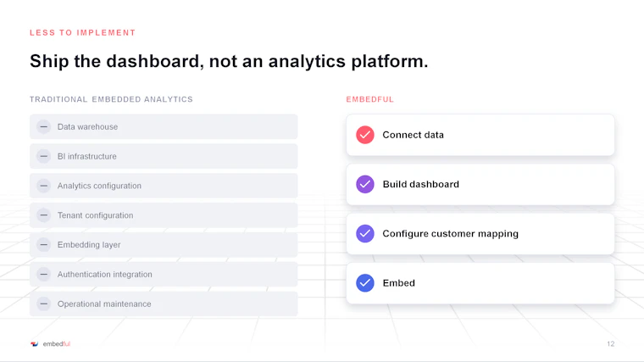Click the red checkmark beside Connect data
The height and width of the screenshot is (362, 644).
[x=364, y=135]
